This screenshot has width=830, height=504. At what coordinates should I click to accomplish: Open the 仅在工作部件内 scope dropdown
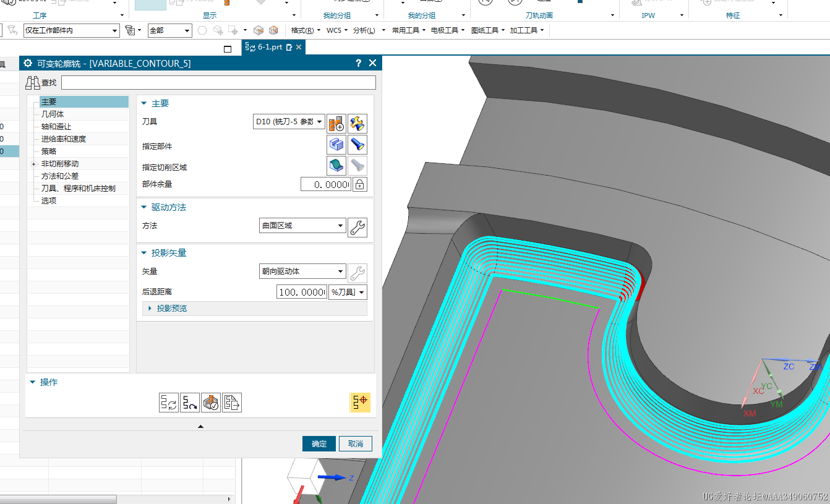tap(72, 30)
